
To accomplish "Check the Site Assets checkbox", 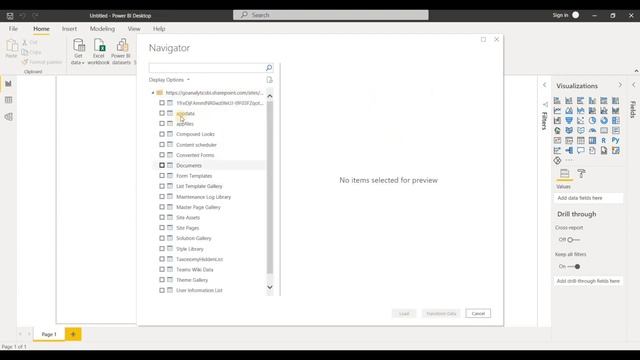I will (x=162, y=217).
